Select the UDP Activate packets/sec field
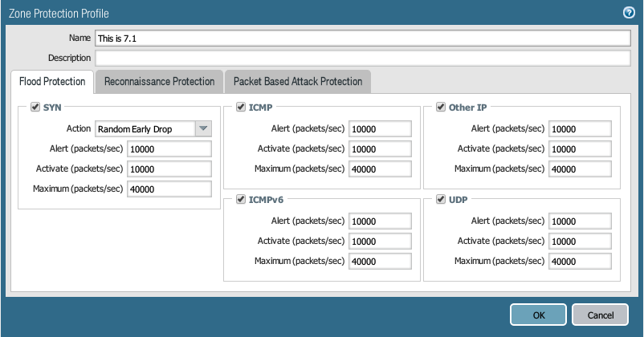 point(580,242)
